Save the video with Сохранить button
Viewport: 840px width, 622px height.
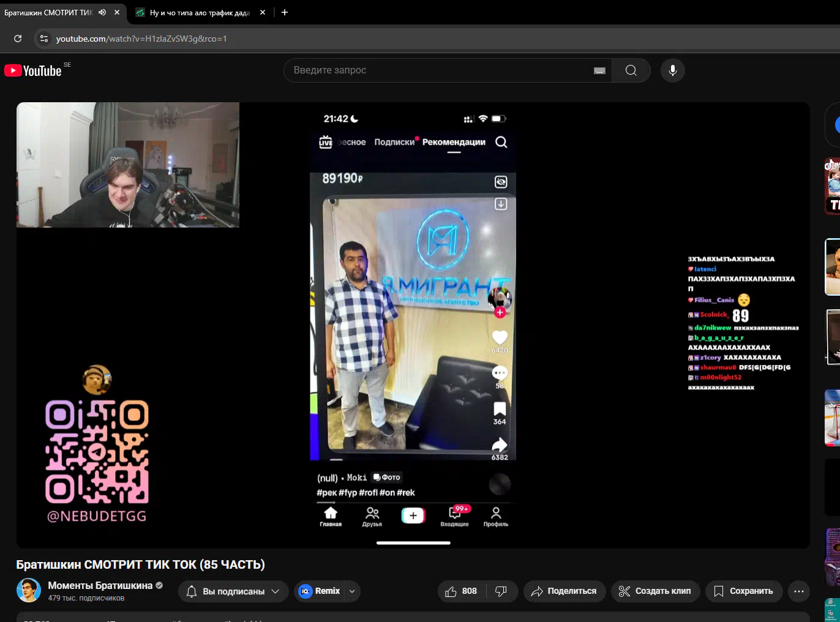pos(744,591)
